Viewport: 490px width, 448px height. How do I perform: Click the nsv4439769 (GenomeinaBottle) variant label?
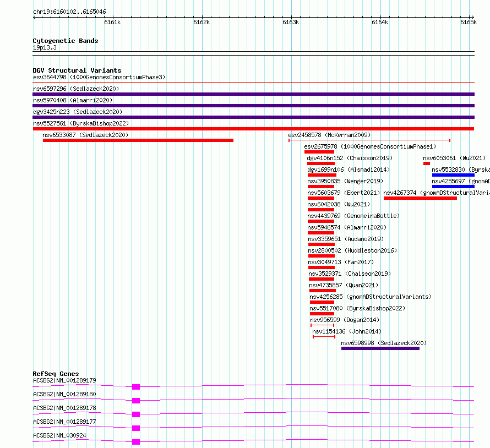click(354, 216)
